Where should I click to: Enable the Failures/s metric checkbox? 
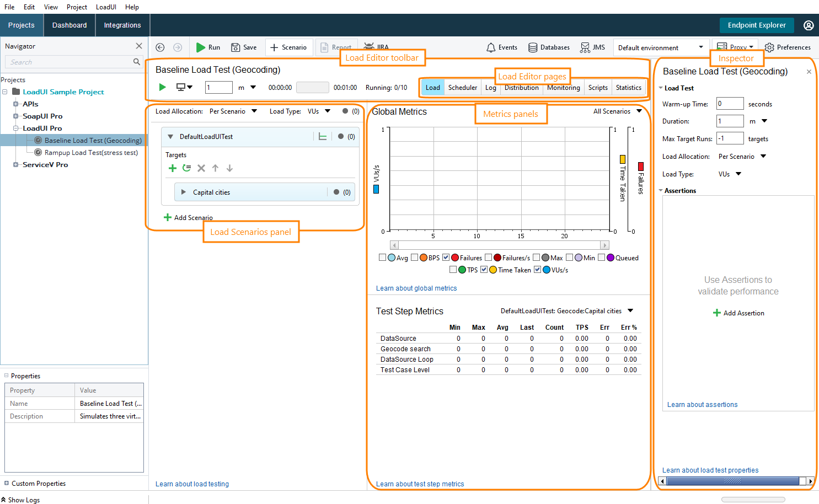[489, 258]
